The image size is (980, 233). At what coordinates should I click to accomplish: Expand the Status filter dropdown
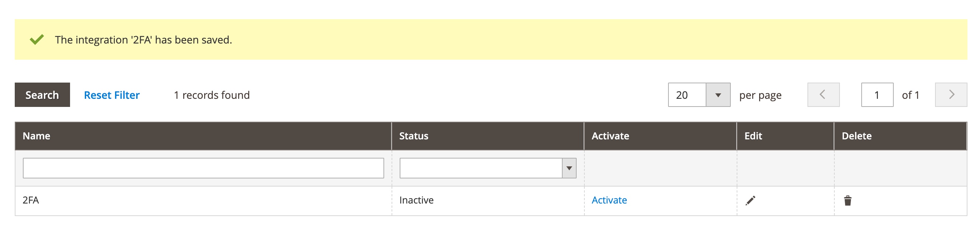tap(569, 168)
